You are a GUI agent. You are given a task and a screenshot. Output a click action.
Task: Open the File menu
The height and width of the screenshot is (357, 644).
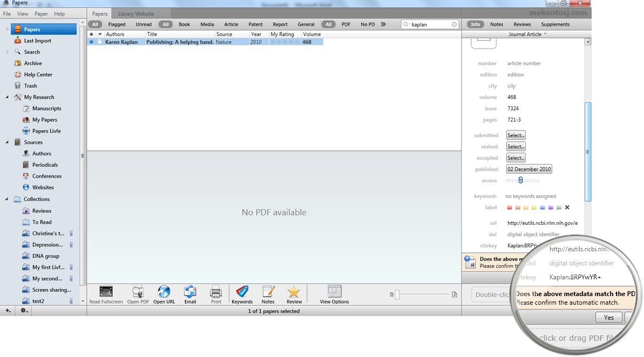point(7,13)
